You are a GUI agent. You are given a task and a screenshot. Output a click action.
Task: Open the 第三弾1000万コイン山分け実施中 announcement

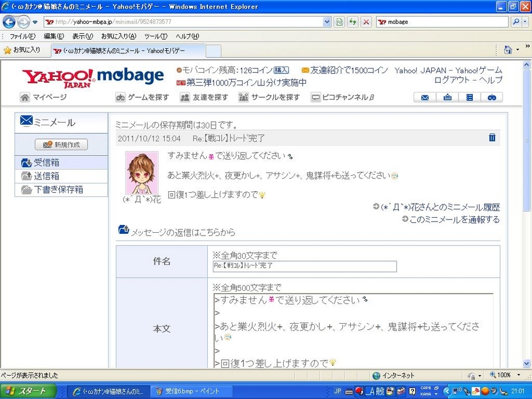[x=246, y=83]
